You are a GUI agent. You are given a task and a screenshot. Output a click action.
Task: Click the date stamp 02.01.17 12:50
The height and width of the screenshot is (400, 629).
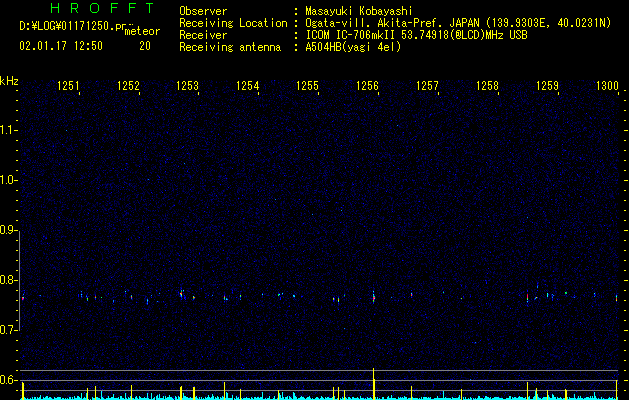(x=61, y=46)
